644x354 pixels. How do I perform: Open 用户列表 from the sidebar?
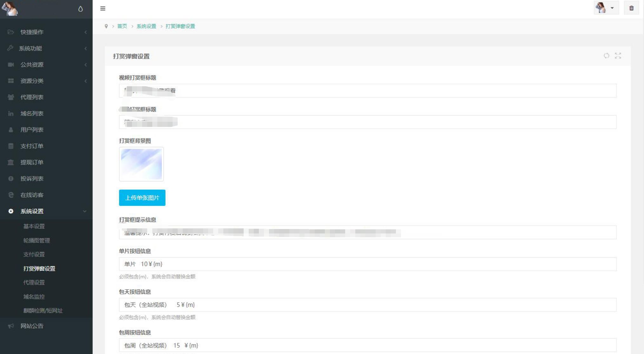pyautogui.click(x=32, y=130)
